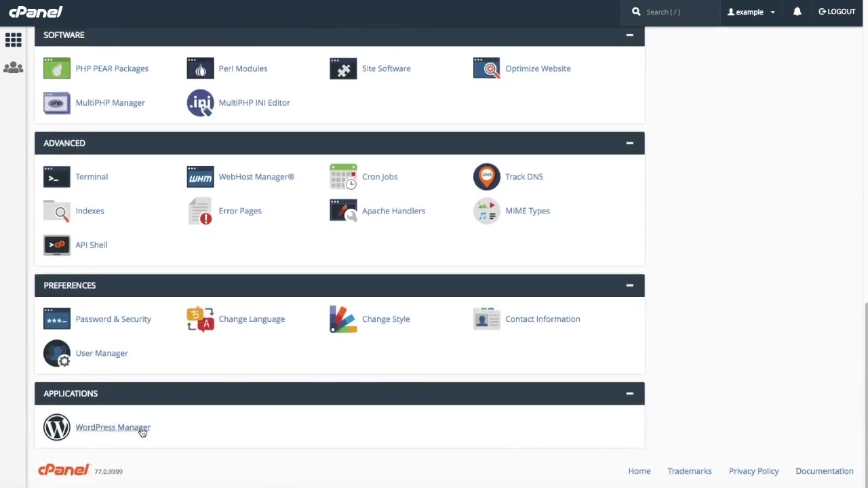The height and width of the screenshot is (488, 868).
Task: Click the cPanel logo in header
Action: tap(36, 12)
